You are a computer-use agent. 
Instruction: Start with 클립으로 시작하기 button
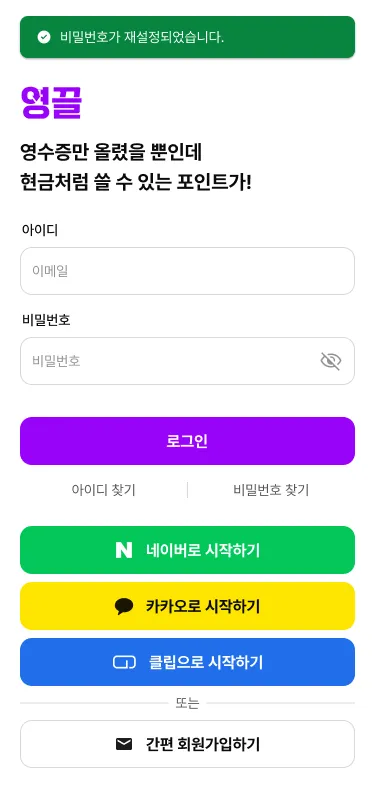187,662
